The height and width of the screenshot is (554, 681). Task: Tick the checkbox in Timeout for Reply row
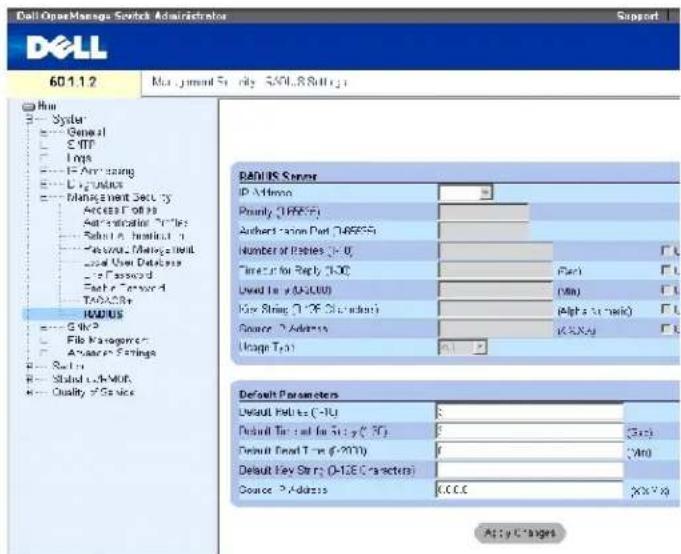(665, 270)
